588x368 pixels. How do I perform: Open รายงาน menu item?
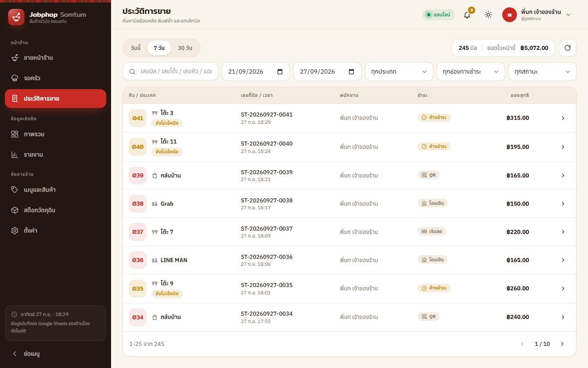click(56, 155)
